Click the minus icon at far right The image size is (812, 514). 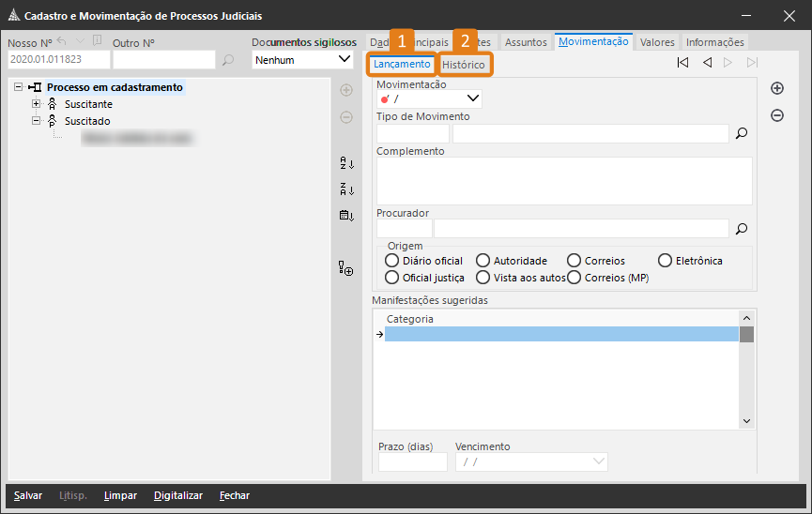[777, 115]
